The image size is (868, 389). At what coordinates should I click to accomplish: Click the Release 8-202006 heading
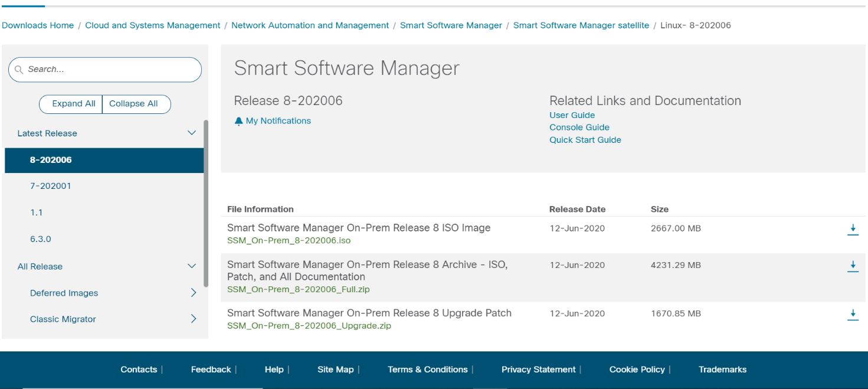(288, 100)
